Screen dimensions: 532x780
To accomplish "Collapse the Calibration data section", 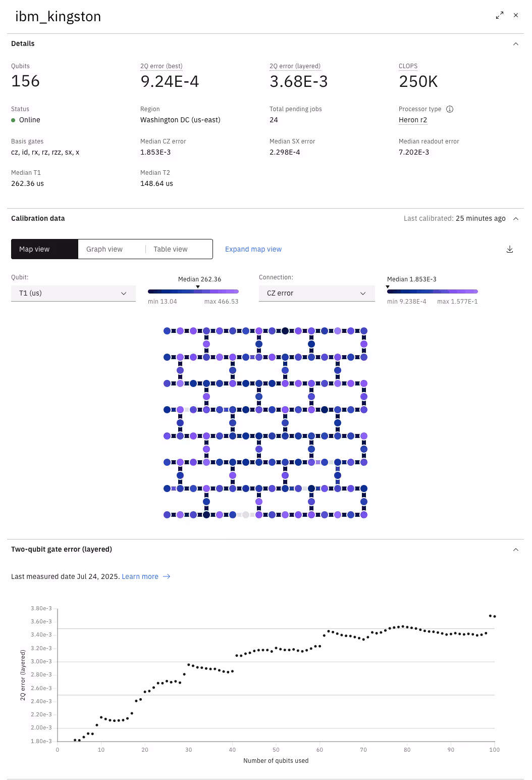I will click(x=516, y=219).
